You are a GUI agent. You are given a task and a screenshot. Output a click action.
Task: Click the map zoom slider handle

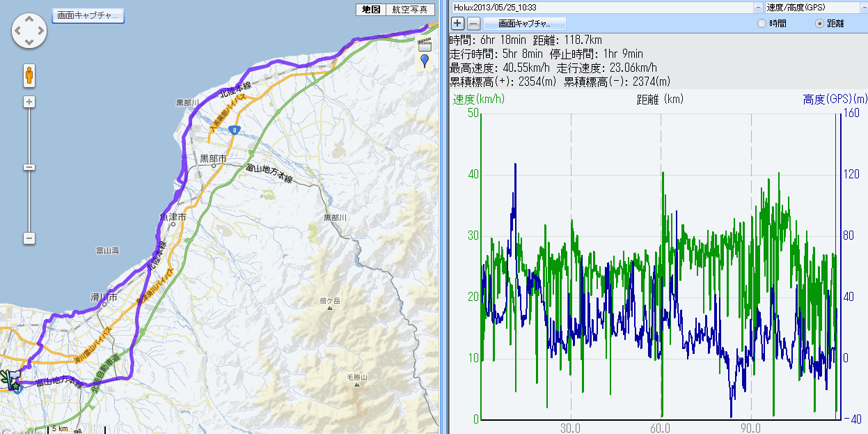tap(29, 167)
